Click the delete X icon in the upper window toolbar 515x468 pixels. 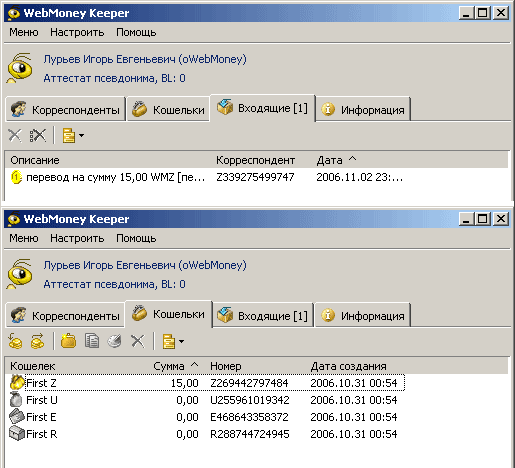(x=15, y=136)
